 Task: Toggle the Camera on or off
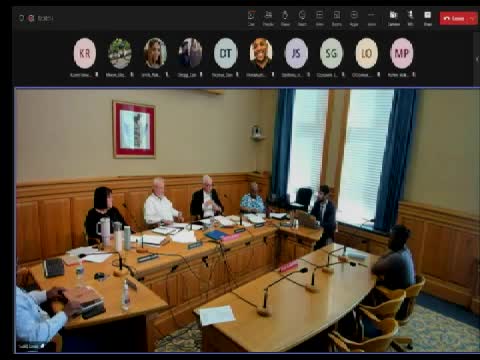394,18
